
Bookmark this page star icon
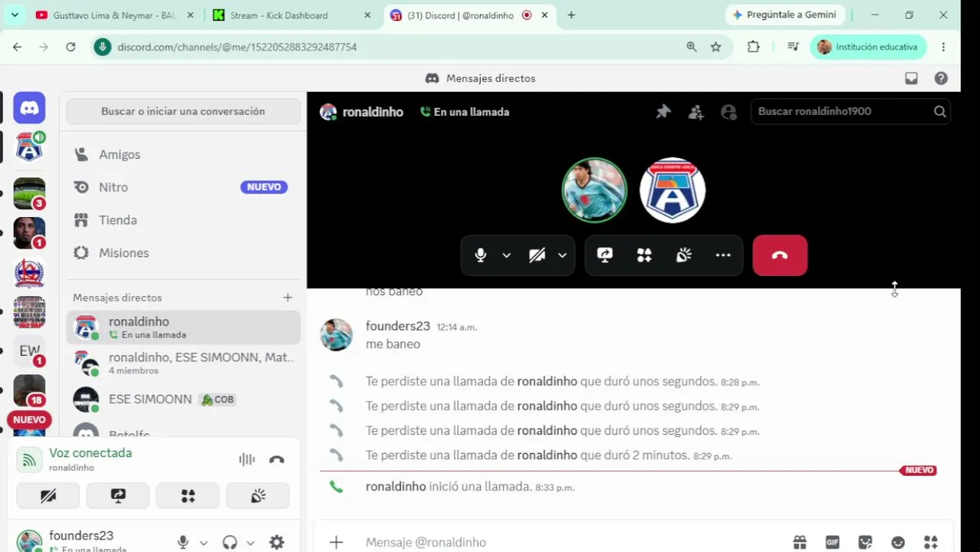coord(715,47)
